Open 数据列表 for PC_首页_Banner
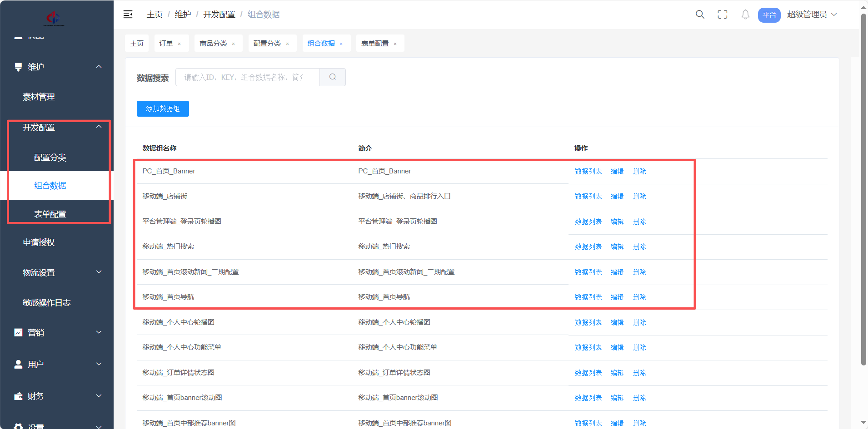Viewport: 868px width, 429px height. click(588, 171)
